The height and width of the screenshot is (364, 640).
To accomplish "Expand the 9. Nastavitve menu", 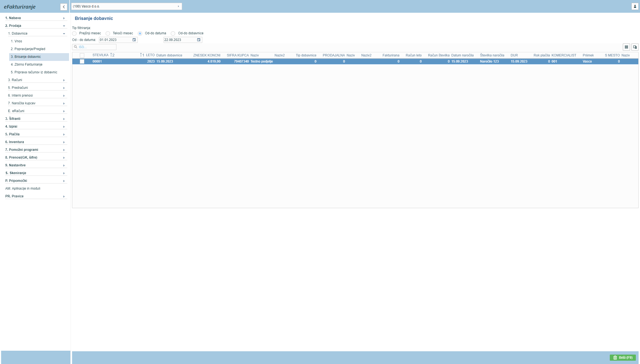I will [x=36, y=165].
